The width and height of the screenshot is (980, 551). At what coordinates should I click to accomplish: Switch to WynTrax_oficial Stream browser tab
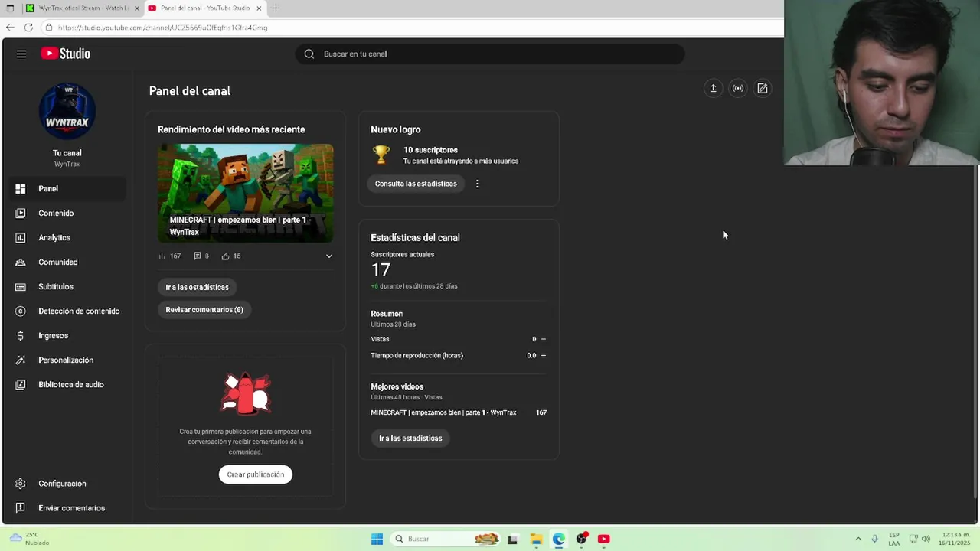[81, 8]
